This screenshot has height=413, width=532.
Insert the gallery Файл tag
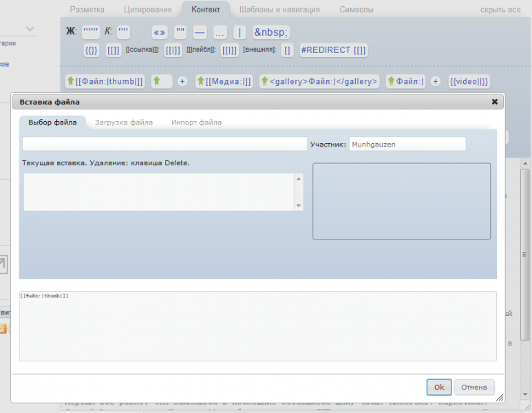[x=319, y=81]
